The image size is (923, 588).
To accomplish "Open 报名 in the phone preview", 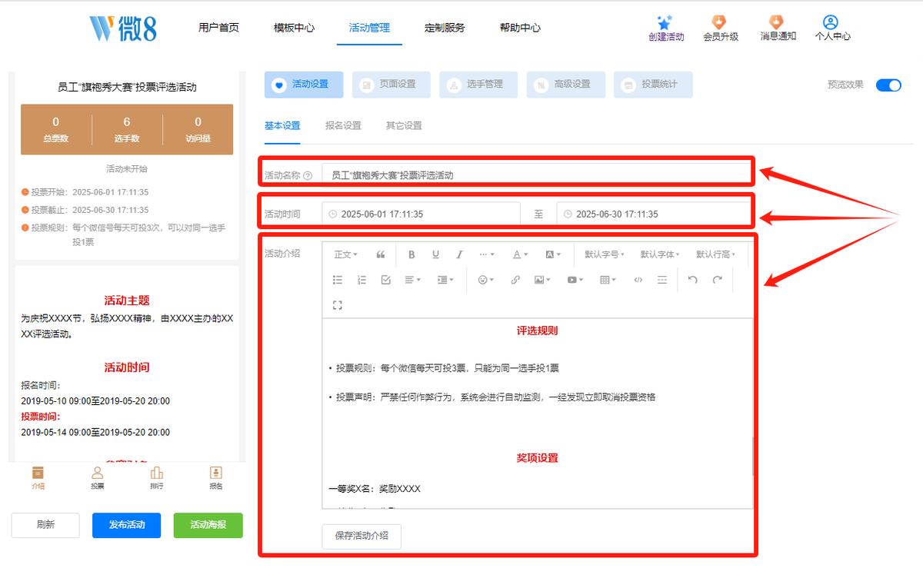I will click(x=216, y=477).
